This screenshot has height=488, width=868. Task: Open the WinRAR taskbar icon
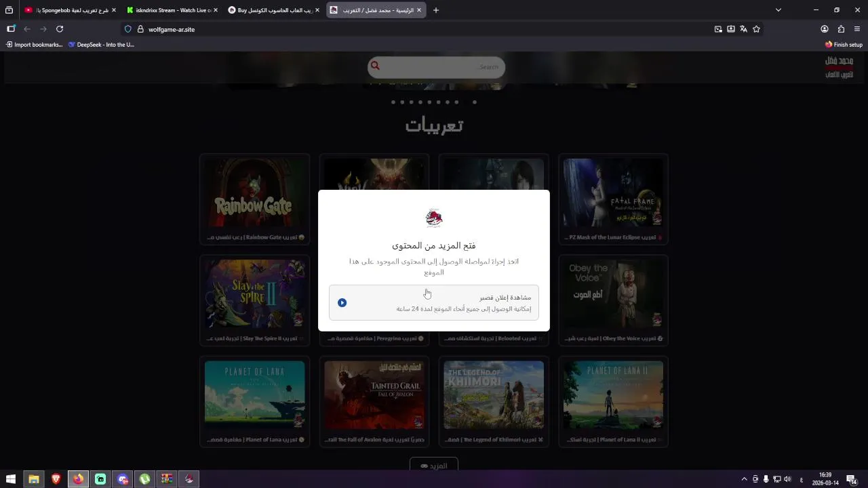pyautogui.click(x=167, y=479)
